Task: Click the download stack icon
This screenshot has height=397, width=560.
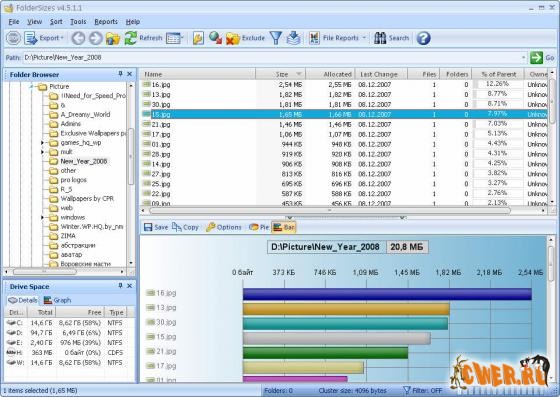Action: click(x=294, y=38)
